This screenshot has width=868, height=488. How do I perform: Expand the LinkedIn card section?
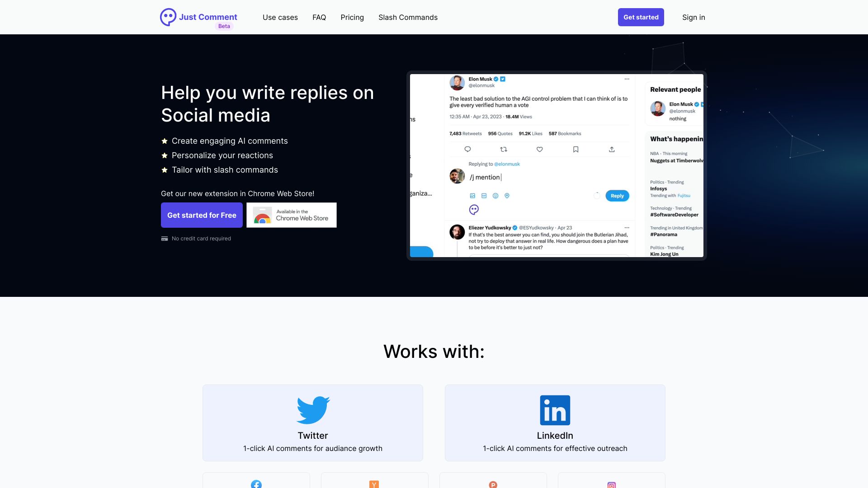point(555,422)
